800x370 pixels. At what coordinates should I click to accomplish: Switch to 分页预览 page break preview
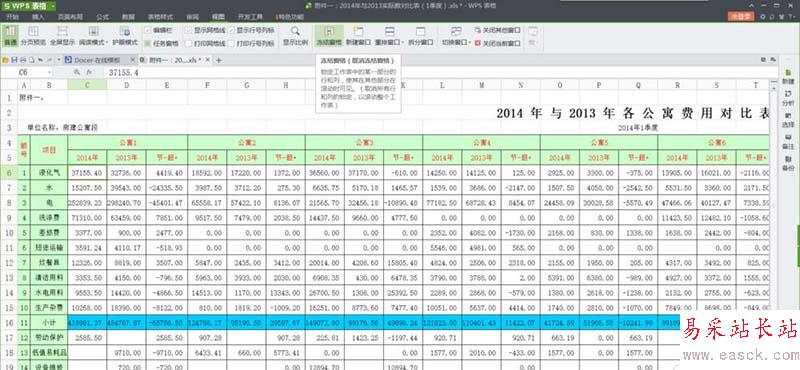pos(33,36)
